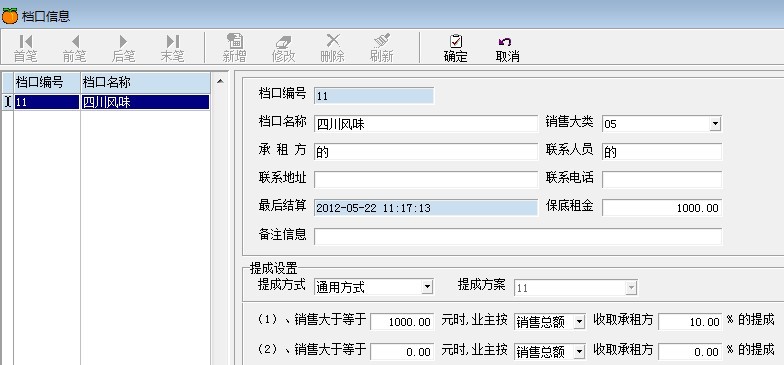784x365 pixels.
Task: Click the 档口名称 column header
Action: pyautogui.click(x=145, y=82)
